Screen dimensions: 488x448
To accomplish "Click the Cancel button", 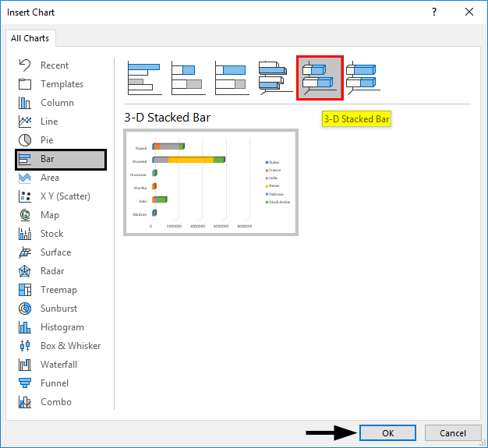I will (x=453, y=433).
